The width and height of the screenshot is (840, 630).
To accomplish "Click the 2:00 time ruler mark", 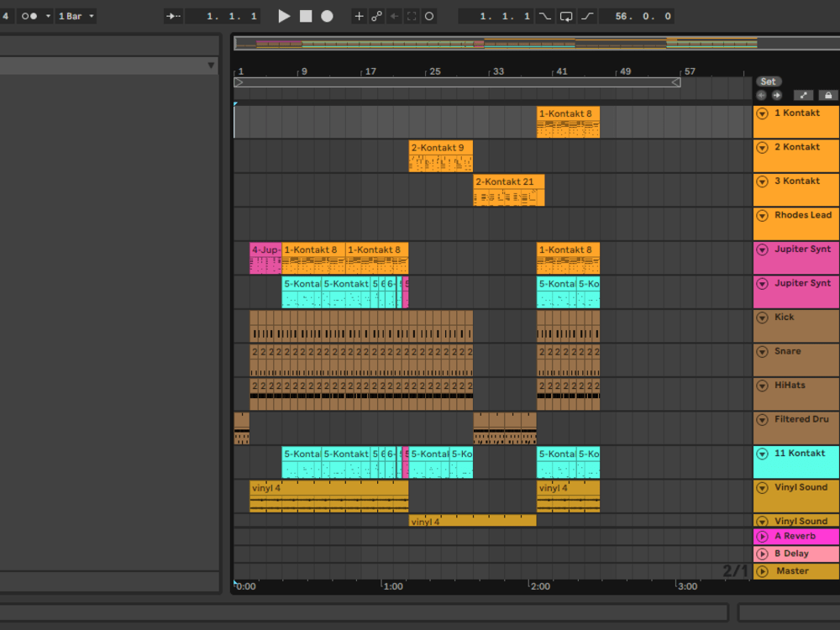I will click(x=540, y=586).
